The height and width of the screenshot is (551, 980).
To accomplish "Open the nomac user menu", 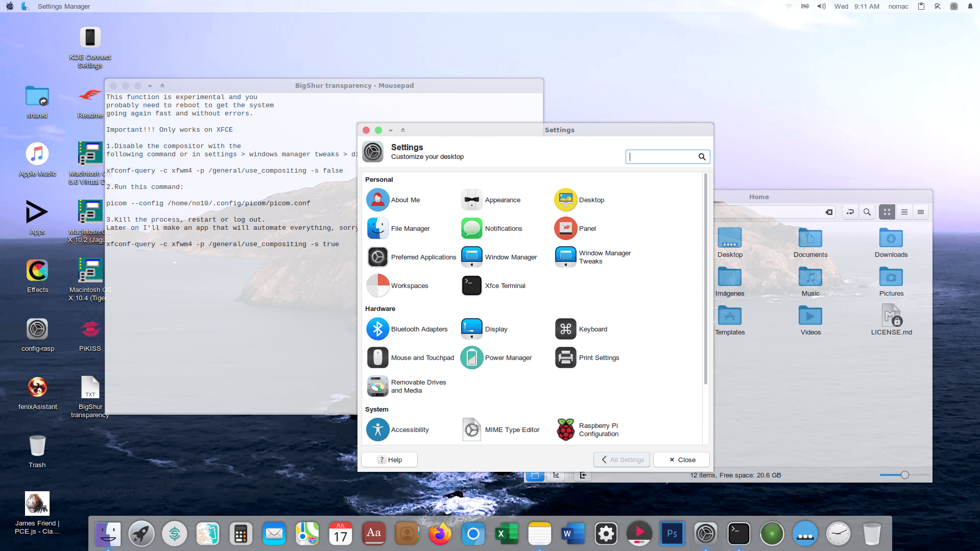I will (x=898, y=6).
